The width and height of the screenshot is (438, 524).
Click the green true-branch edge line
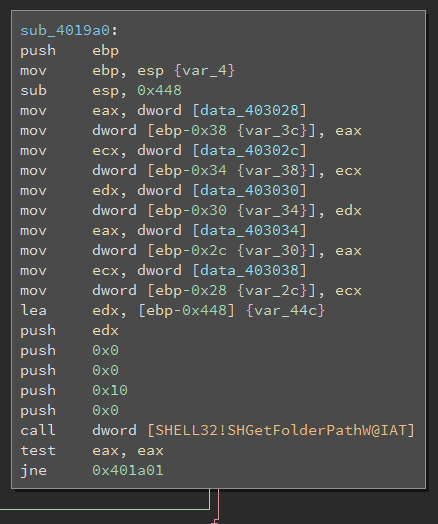(105, 509)
